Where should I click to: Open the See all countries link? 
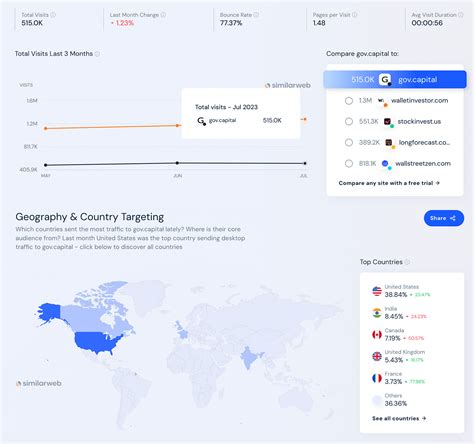(399, 418)
